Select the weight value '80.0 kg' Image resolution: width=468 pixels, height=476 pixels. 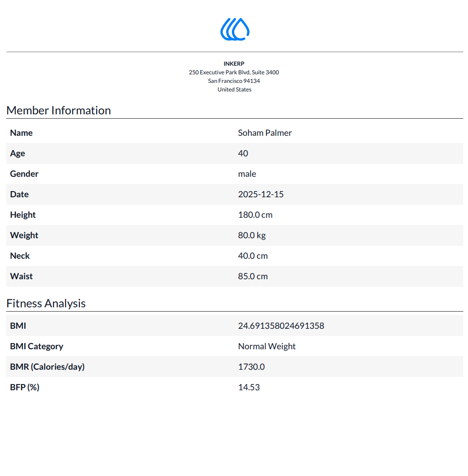(252, 235)
